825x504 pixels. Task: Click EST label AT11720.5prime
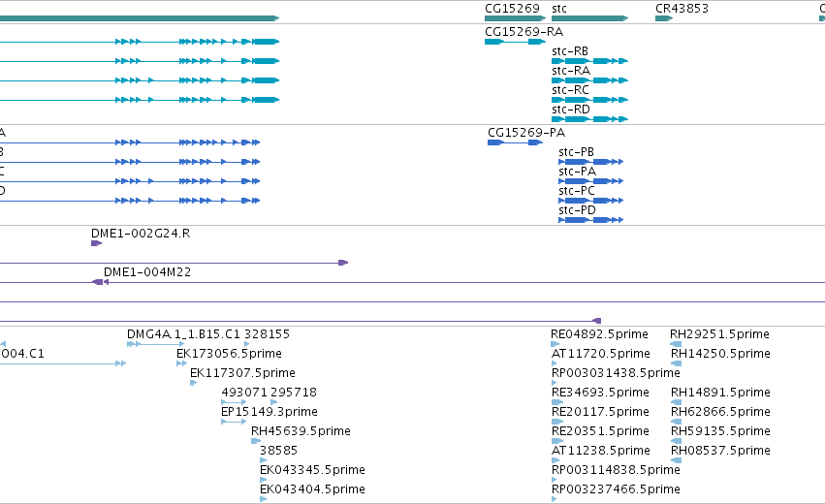click(601, 354)
